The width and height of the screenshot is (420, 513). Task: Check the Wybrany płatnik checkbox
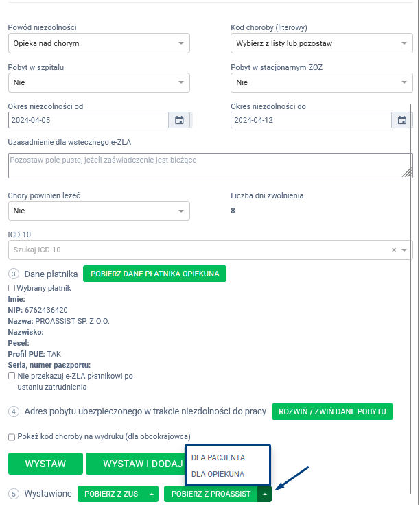[x=12, y=289]
